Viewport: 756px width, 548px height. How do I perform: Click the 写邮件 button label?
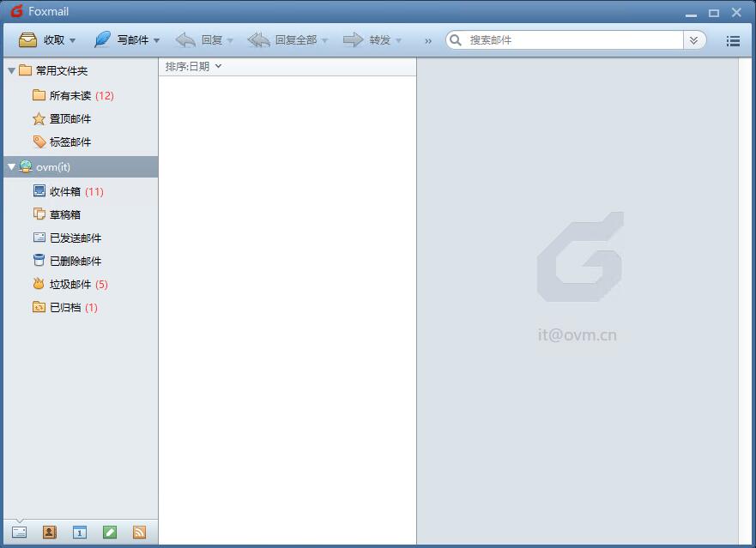(133, 40)
